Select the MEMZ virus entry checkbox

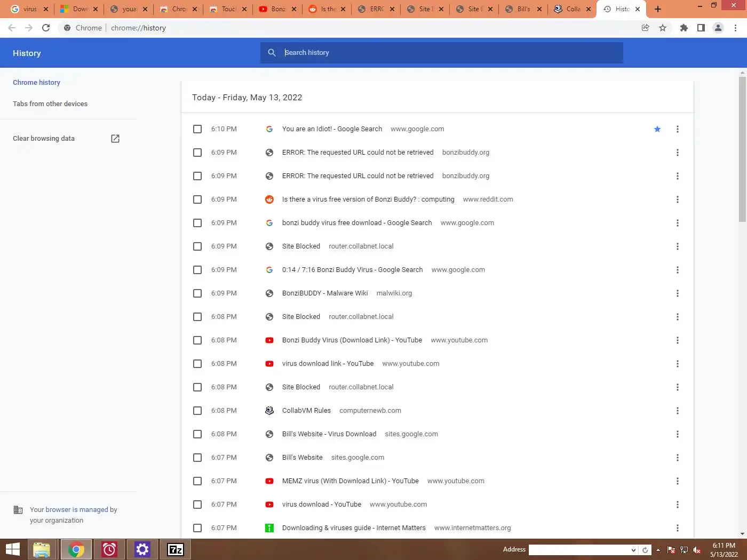point(197,481)
